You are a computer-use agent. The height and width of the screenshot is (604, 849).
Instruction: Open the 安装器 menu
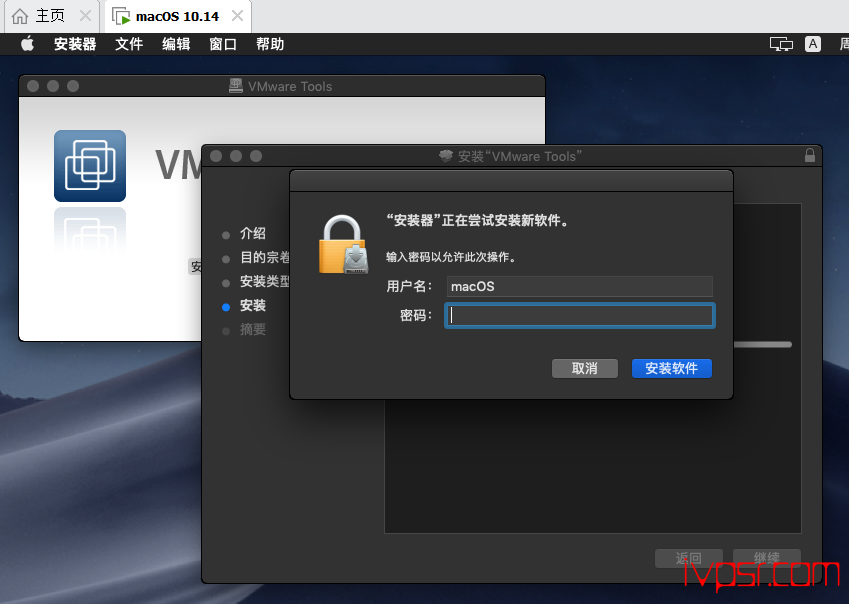(x=75, y=44)
